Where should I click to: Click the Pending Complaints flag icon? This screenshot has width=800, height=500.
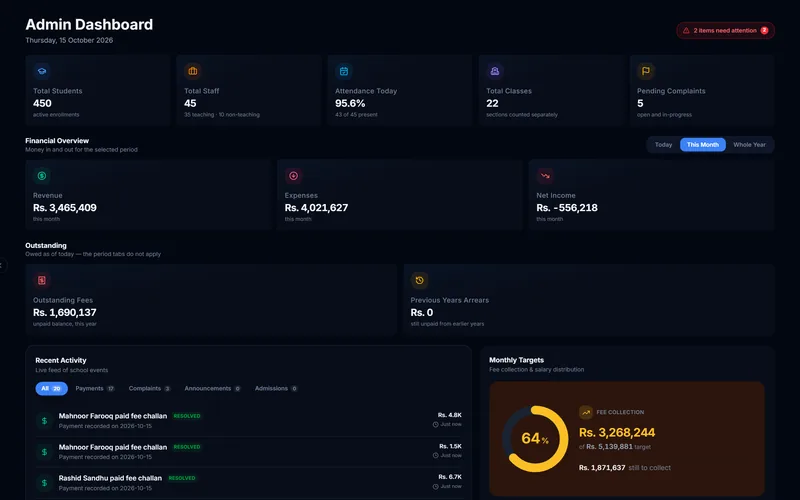646,71
